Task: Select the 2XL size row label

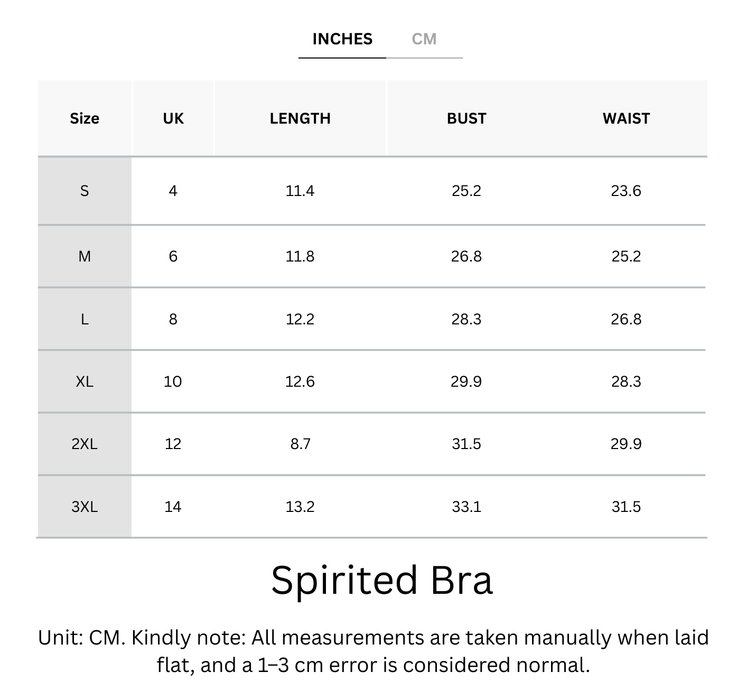Action: tap(85, 444)
